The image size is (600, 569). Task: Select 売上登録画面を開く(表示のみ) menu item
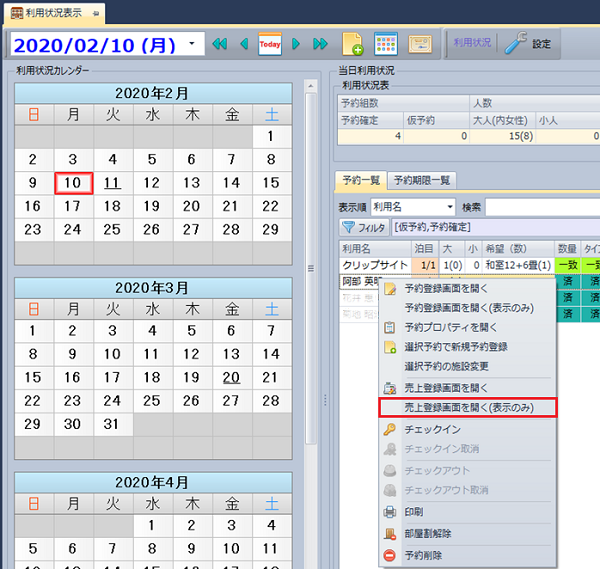point(467,407)
